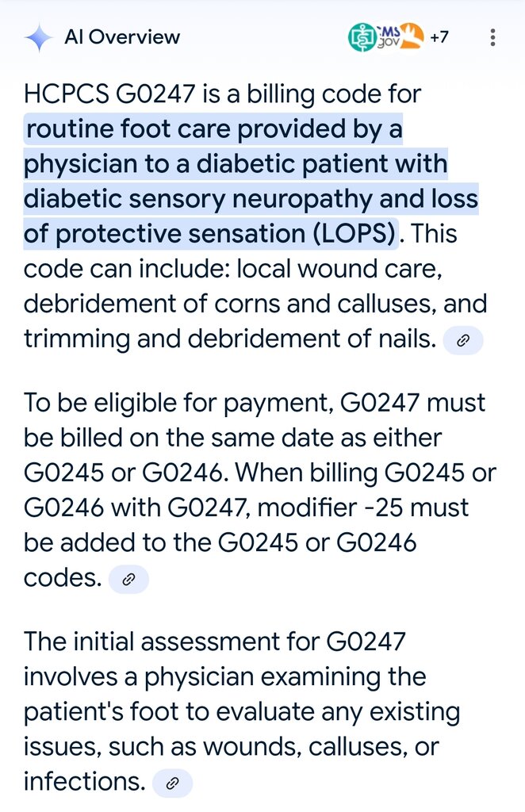Click the link chip next to 'codes.'
The width and height of the screenshot is (525, 812).
tap(128, 579)
